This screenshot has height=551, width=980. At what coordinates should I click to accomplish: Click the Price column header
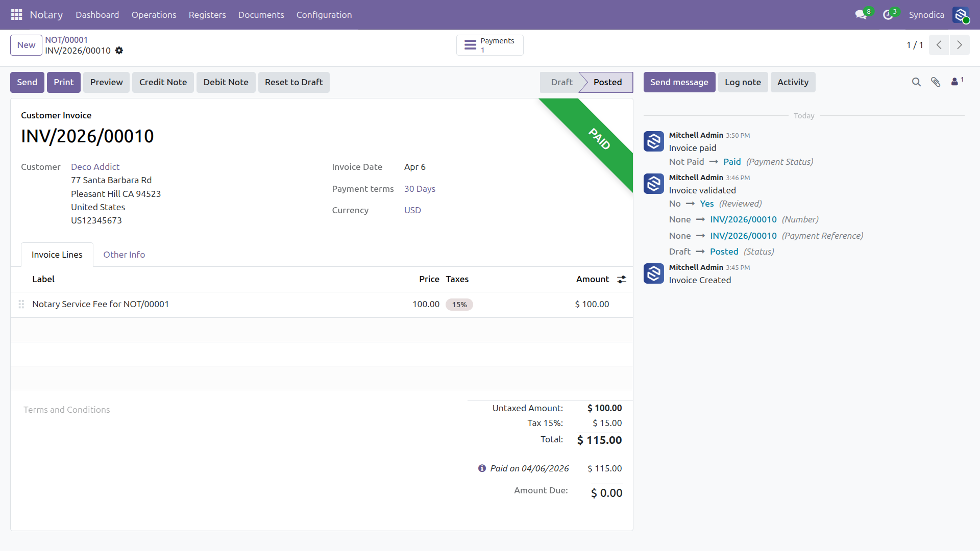pos(429,279)
